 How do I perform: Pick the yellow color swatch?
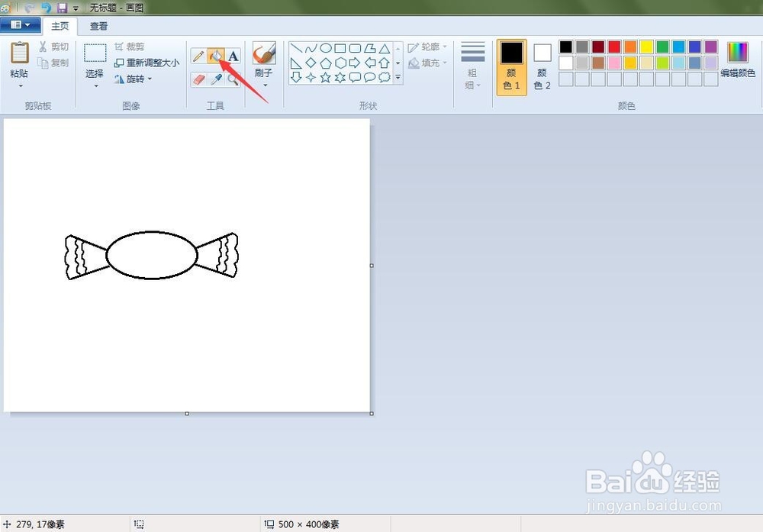tap(646, 47)
